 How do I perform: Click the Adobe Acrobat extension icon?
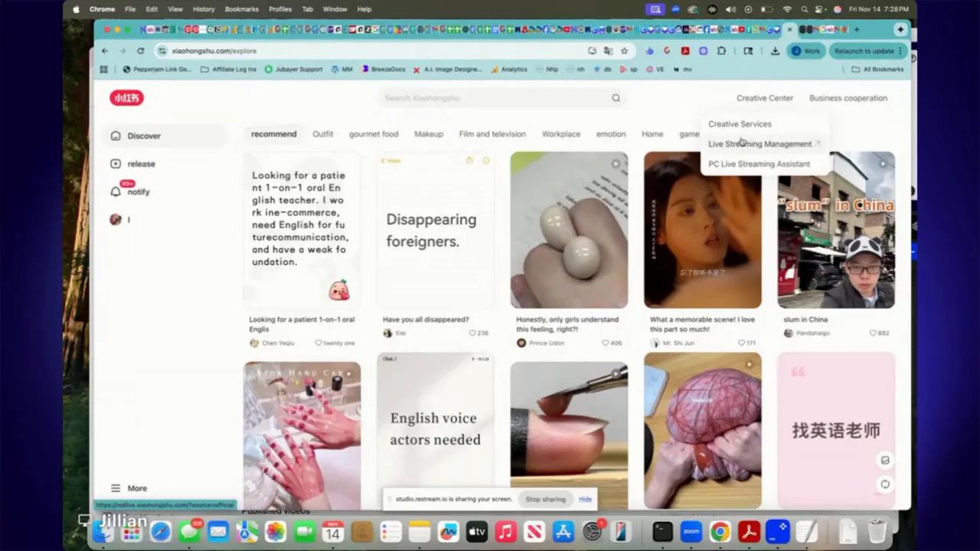(685, 51)
